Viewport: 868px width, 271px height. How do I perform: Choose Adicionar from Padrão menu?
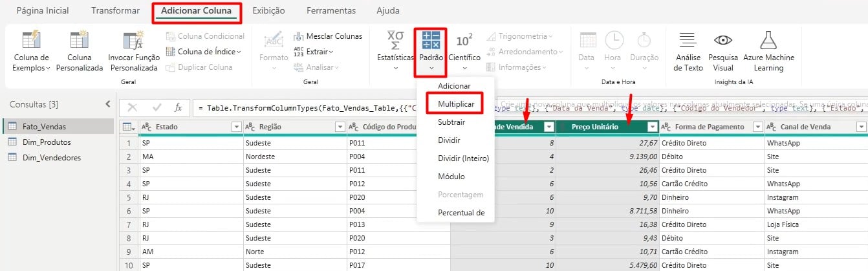pyautogui.click(x=455, y=85)
